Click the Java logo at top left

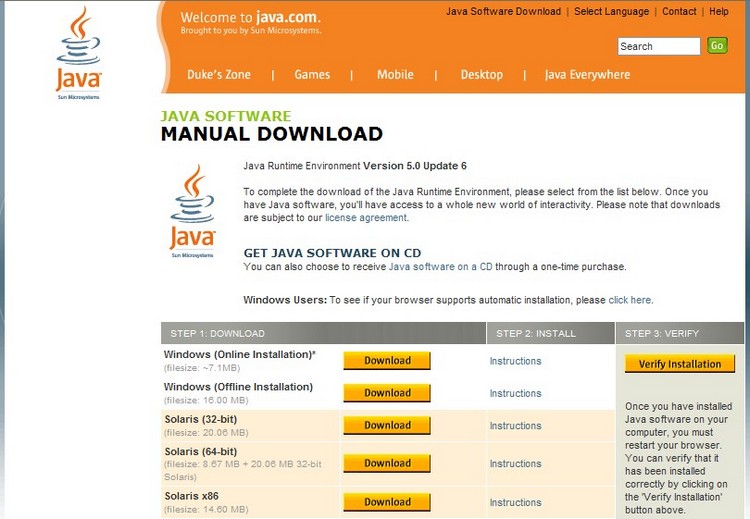(78, 53)
